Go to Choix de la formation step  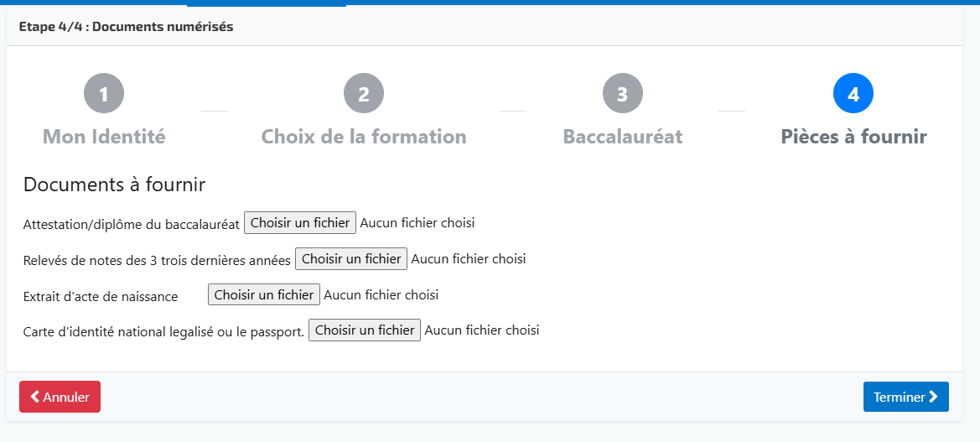364,137
